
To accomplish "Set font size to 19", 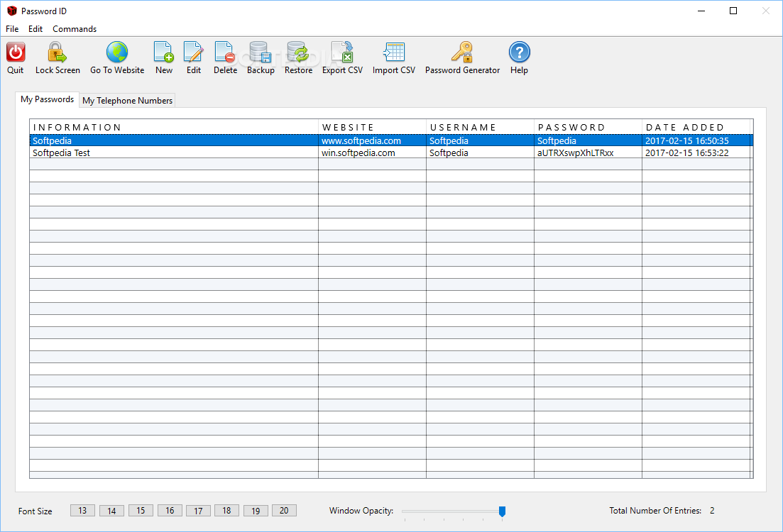I will 256,511.
